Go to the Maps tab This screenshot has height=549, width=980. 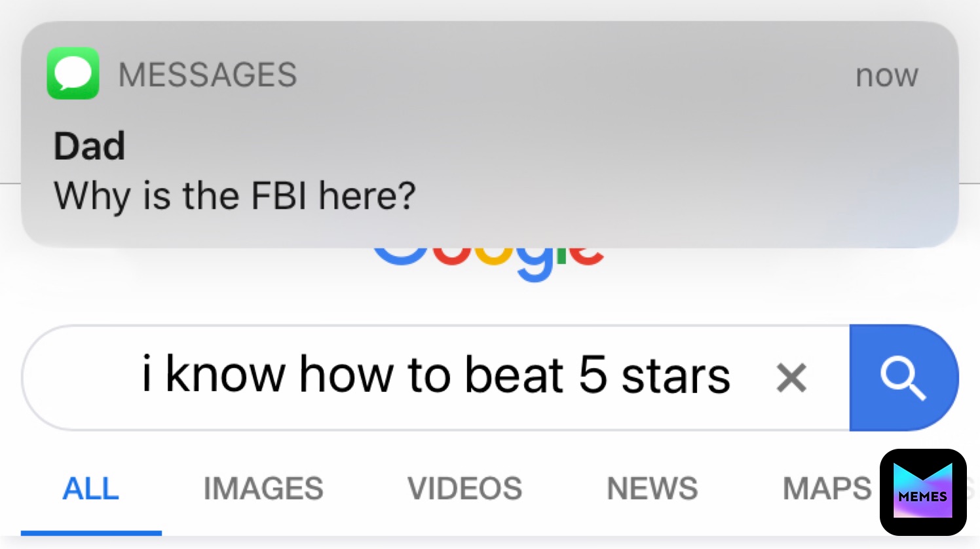(x=826, y=489)
